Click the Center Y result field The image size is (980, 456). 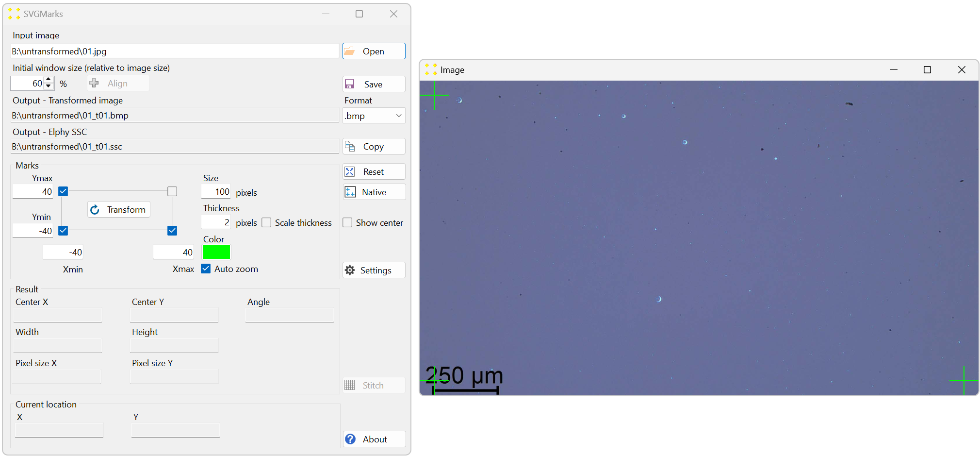coord(174,315)
